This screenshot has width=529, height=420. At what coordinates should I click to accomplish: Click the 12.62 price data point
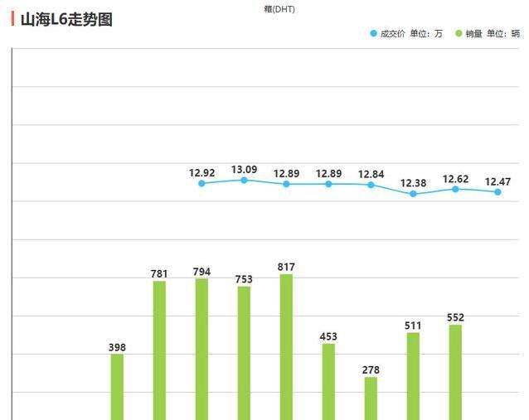455,189
